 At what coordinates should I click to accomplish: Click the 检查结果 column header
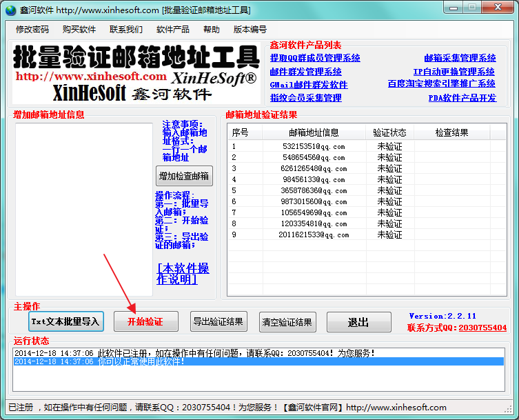(452, 132)
